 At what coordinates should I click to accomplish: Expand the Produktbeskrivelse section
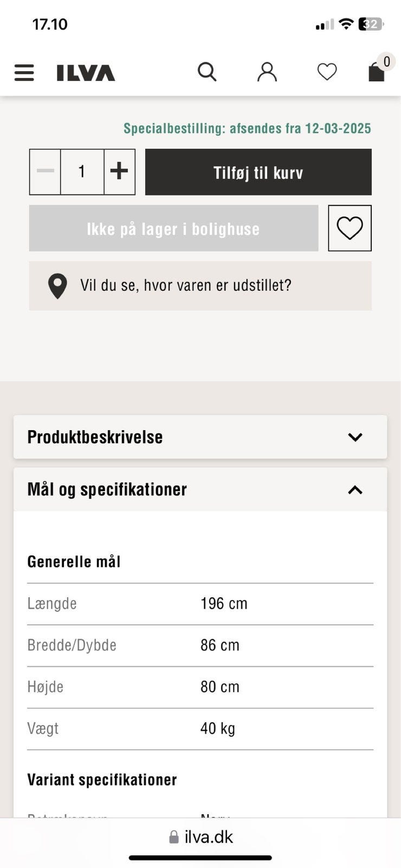pyautogui.click(x=200, y=437)
